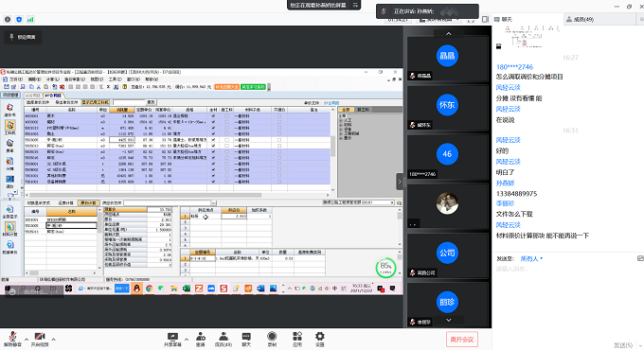Switch to the 聊天 chat tab
644x350 pixels.
504,19
